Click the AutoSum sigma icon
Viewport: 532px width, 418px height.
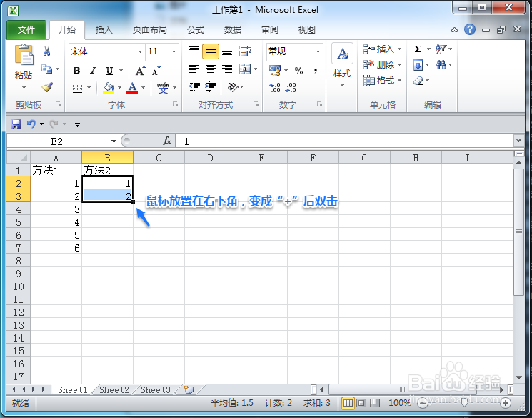click(x=418, y=49)
